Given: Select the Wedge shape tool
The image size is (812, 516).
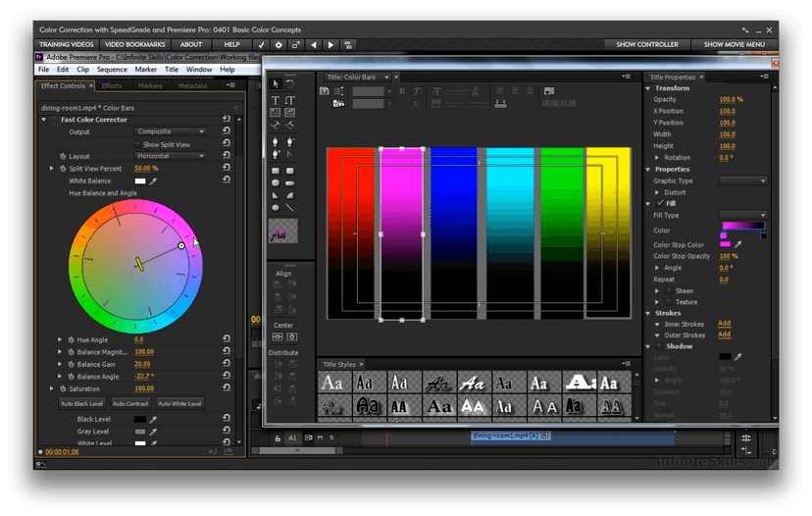Looking at the screenshot, I should (x=276, y=195).
